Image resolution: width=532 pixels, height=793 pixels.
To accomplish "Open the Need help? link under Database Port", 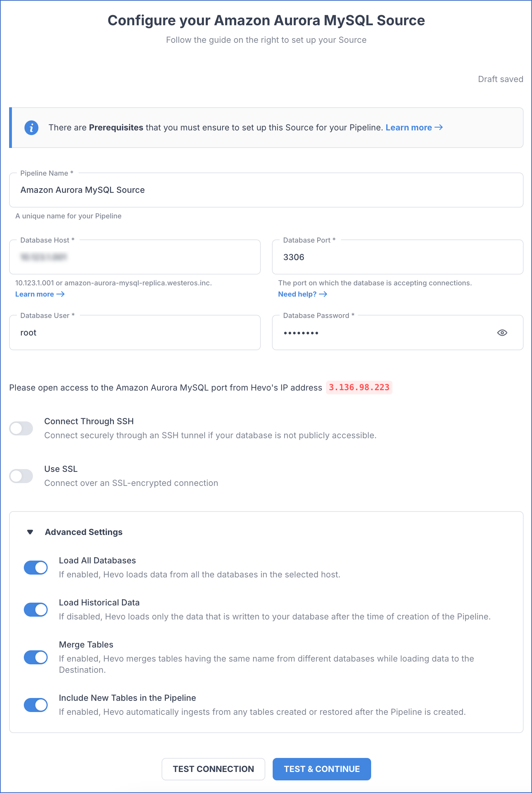I will pos(303,294).
